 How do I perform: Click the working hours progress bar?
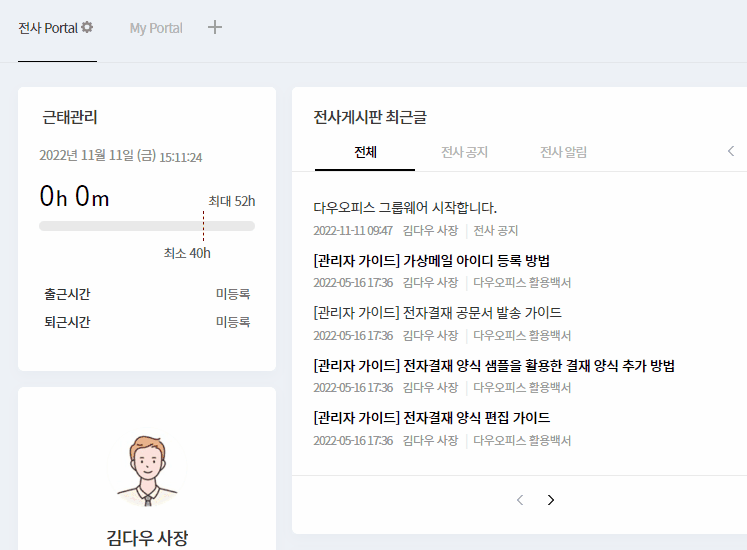coord(147,226)
